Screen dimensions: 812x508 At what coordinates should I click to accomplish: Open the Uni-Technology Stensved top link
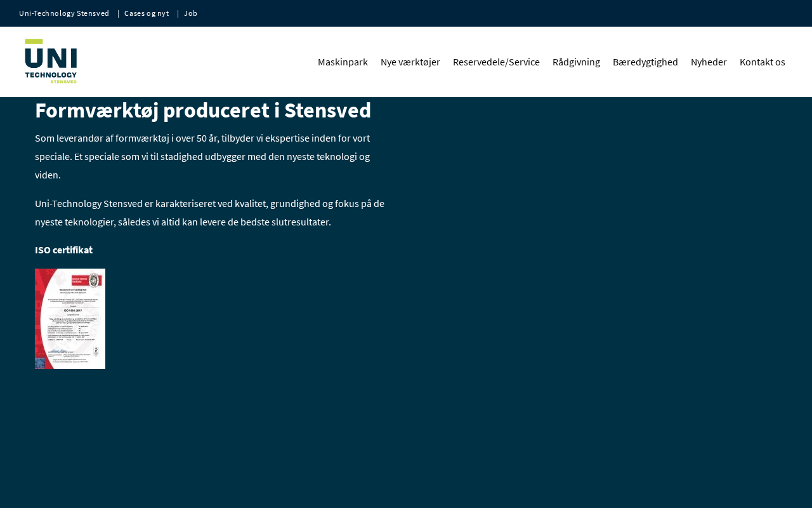64,13
